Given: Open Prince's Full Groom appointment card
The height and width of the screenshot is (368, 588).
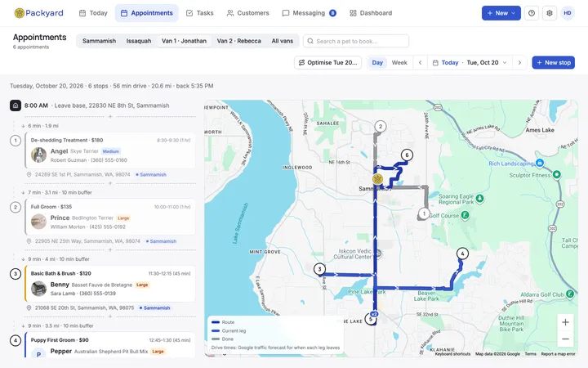Looking at the screenshot, I should click(x=110, y=217).
